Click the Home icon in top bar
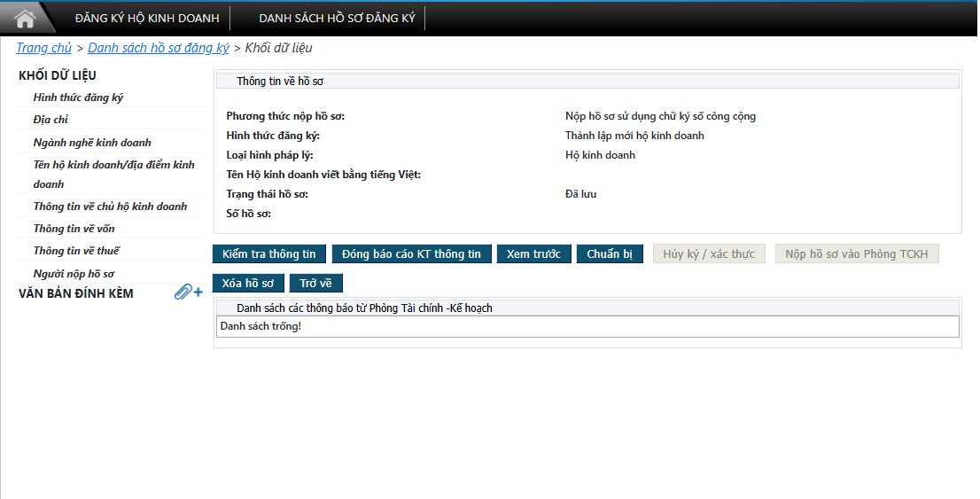The width and height of the screenshot is (980, 499). [25, 18]
